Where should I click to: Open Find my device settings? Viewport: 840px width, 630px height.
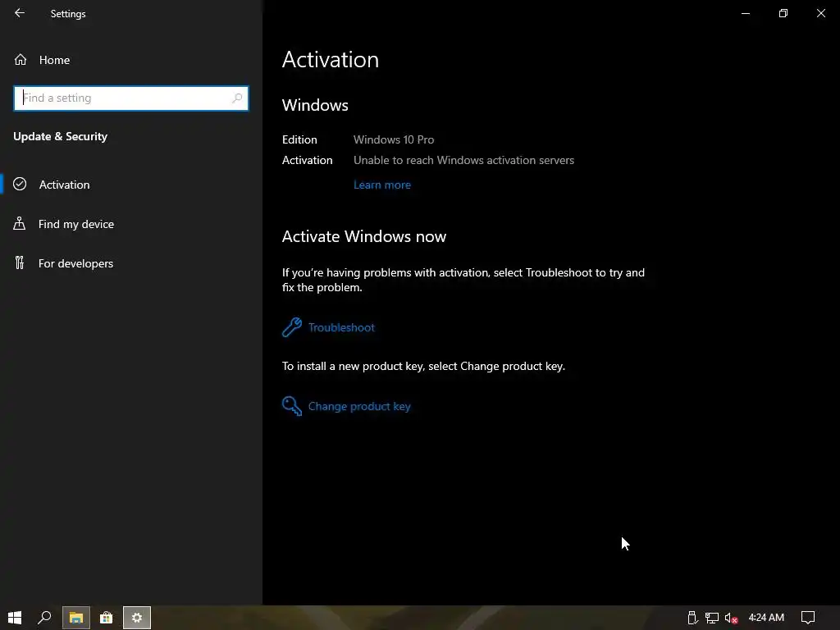(76, 224)
